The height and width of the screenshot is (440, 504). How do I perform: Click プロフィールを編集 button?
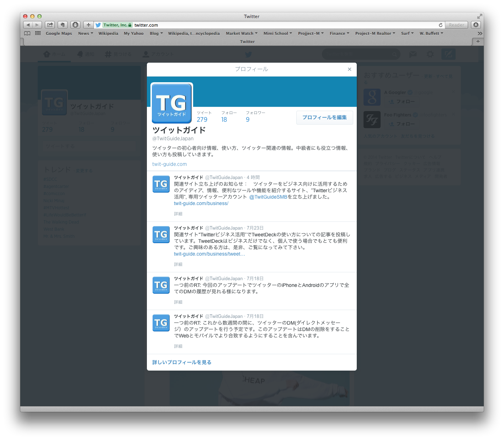point(324,117)
